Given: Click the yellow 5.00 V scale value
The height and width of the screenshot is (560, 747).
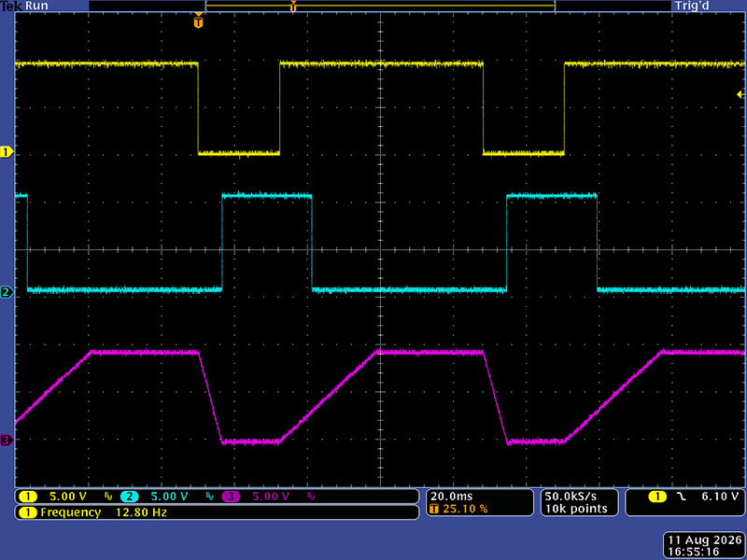Looking at the screenshot, I should click(68, 497).
